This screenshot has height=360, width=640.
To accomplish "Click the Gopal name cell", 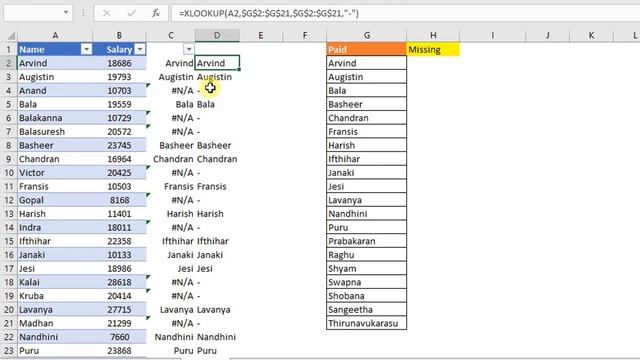I will 55,200.
